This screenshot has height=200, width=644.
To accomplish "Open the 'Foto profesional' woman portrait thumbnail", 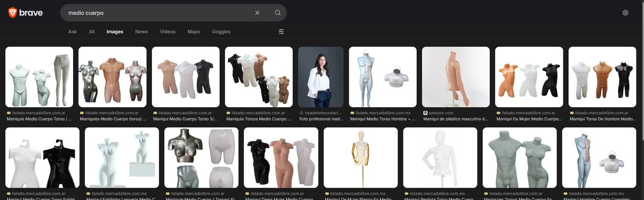I will (x=321, y=77).
